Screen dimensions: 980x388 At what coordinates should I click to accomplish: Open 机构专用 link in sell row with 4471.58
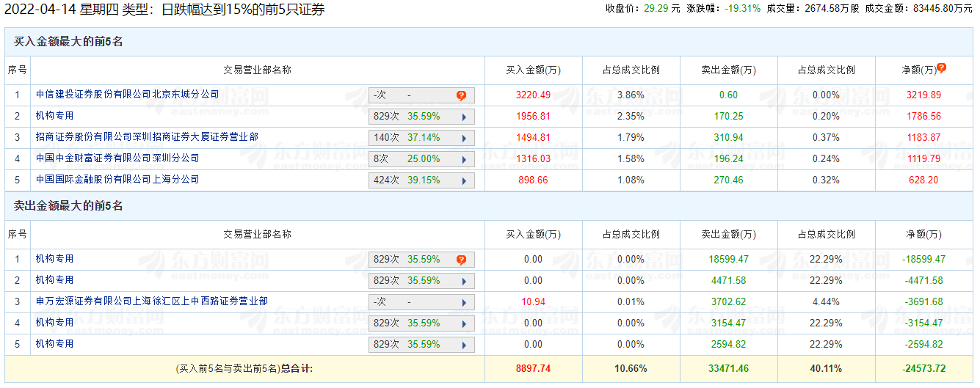[55, 280]
